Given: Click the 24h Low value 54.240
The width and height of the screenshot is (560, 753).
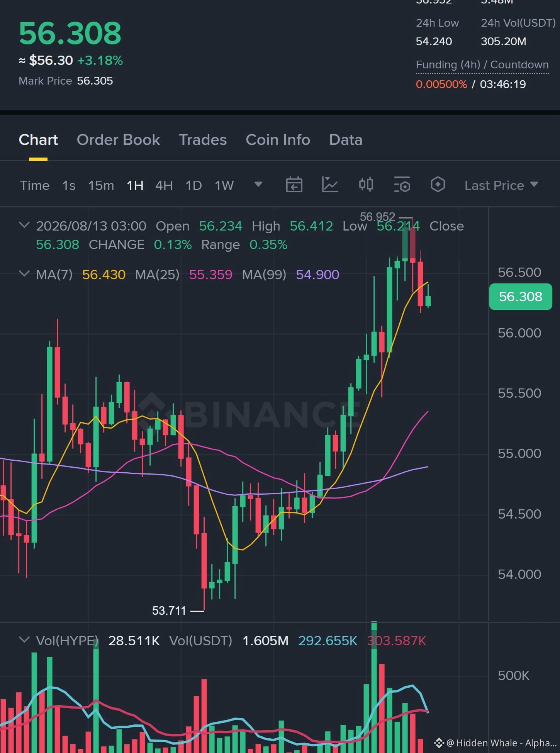Looking at the screenshot, I should point(434,41).
